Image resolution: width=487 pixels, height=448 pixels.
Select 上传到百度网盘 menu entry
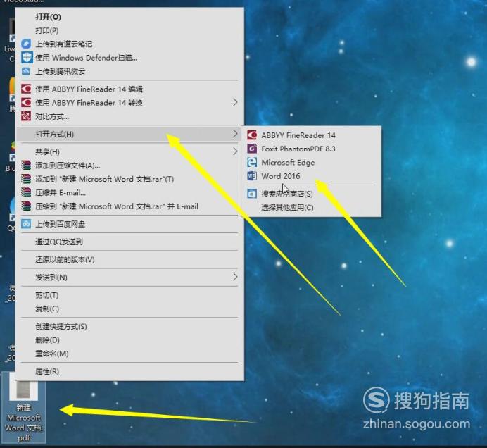[129, 224]
